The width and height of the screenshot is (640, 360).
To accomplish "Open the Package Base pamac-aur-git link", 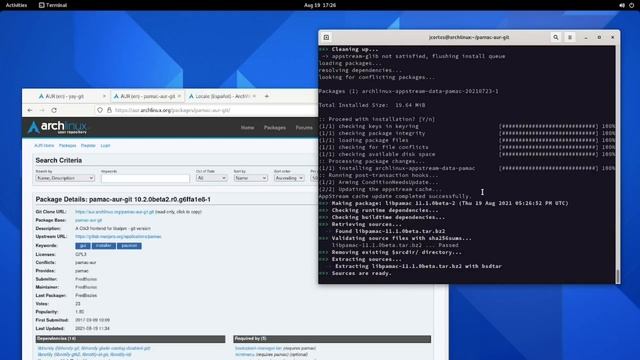I will point(89,220).
